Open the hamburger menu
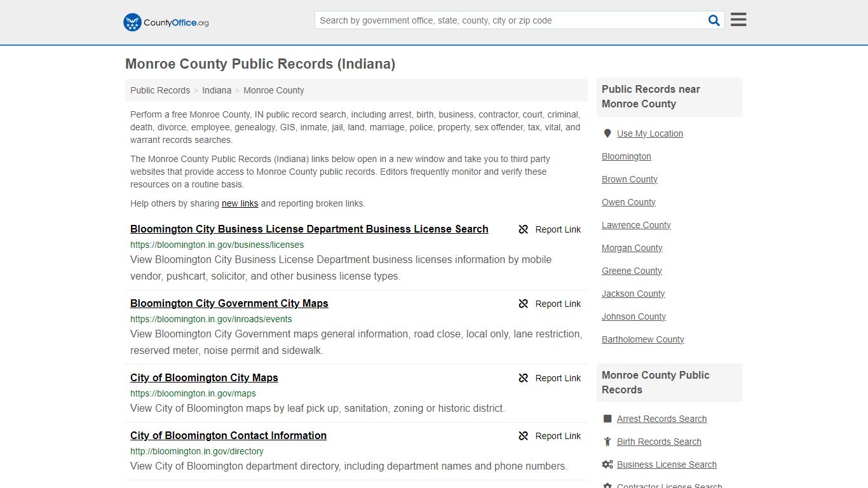This screenshot has width=868, height=488. click(x=738, y=20)
